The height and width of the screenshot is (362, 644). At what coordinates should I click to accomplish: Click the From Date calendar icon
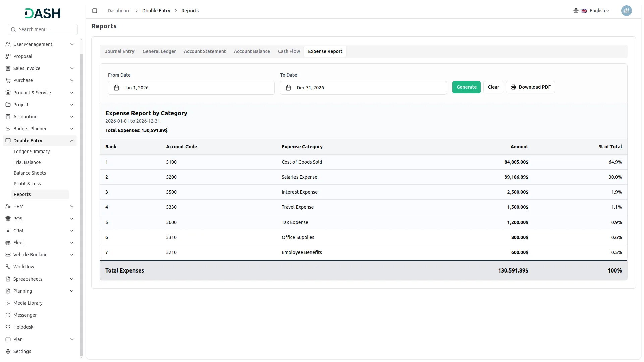click(x=116, y=88)
